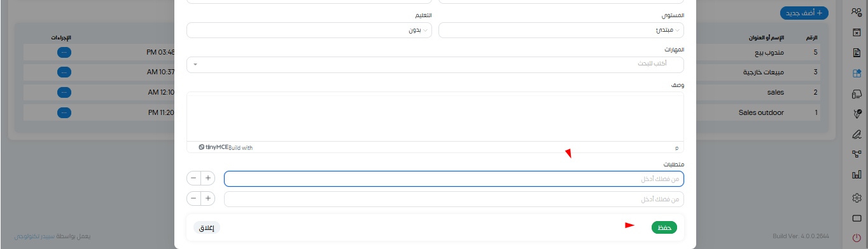Image resolution: width=868 pixels, height=249 pixels.
Task: Open the المهارات skills search dropdown
Action: [x=435, y=64]
